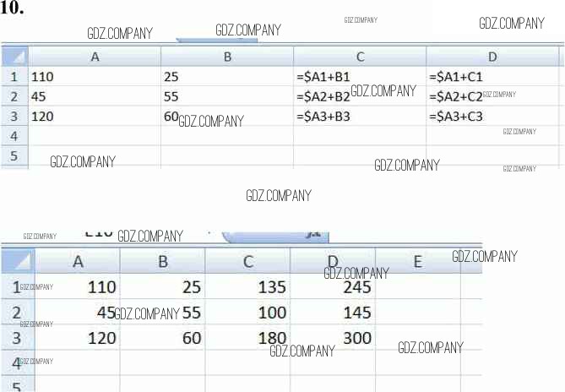Click the cell with formula =$A2+C2
The height and width of the screenshot is (392, 565).
point(492,95)
